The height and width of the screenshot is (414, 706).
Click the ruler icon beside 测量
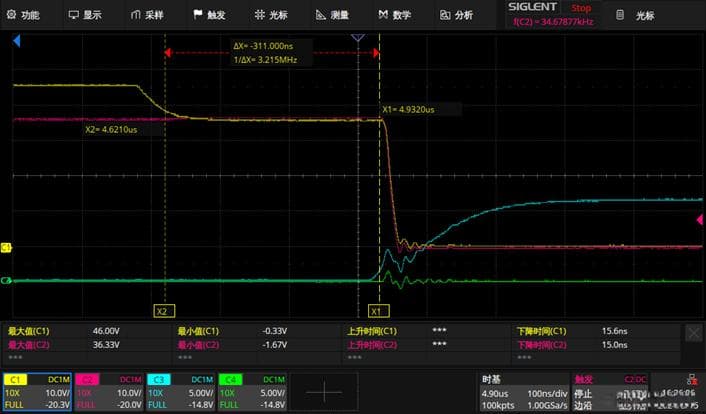[x=321, y=15]
